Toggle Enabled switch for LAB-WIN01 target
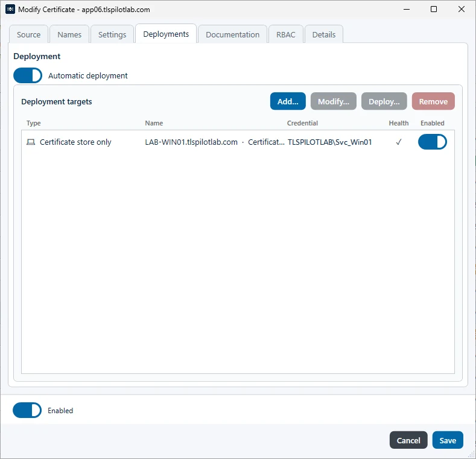476x459 pixels. [x=433, y=142]
